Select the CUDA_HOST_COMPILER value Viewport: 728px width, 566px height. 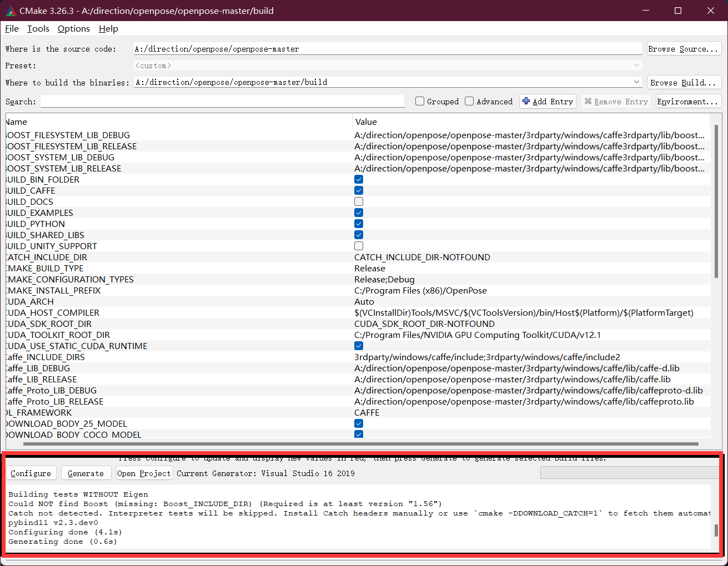pos(524,312)
